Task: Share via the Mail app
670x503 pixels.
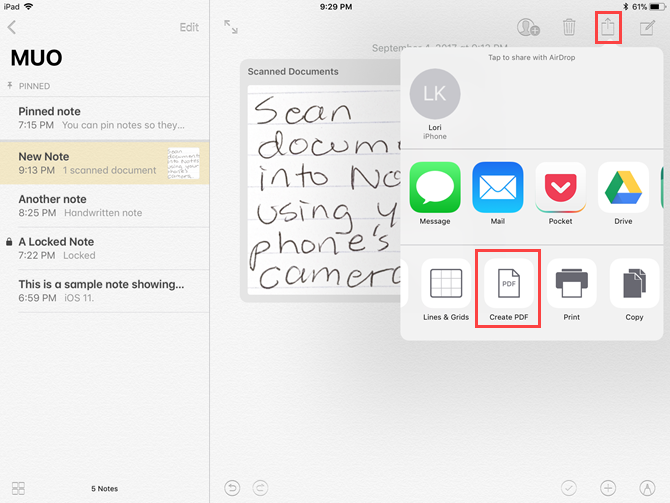Action: click(497, 193)
